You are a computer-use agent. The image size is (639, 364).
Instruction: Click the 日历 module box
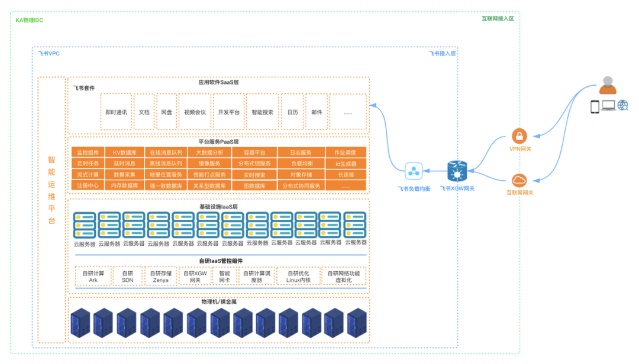pyautogui.click(x=293, y=112)
